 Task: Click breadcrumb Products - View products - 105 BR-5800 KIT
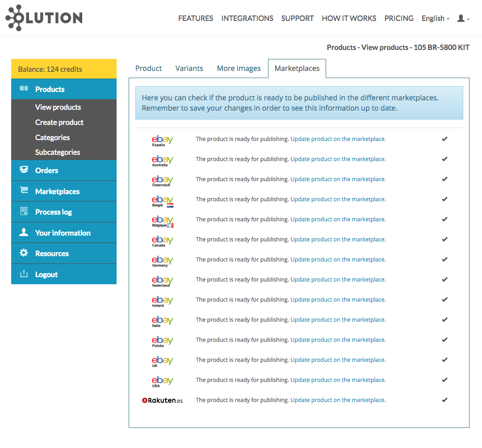[398, 47]
